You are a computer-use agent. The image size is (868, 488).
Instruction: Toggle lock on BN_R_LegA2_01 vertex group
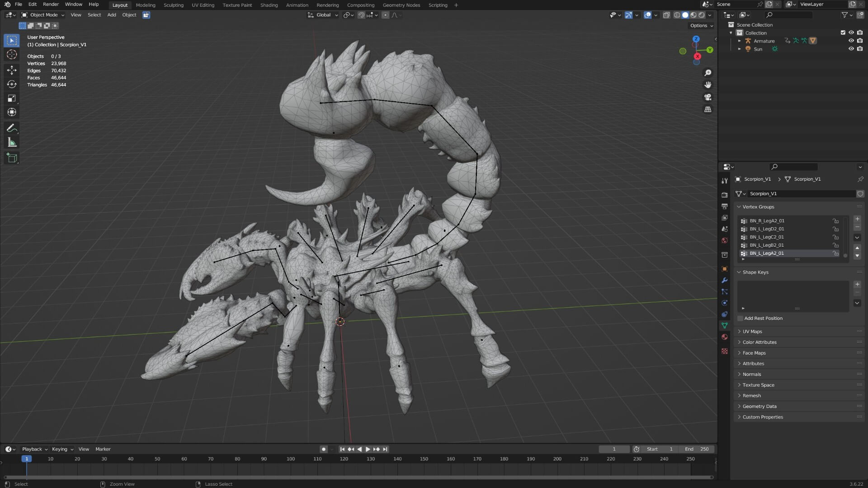[x=836, y=221]
